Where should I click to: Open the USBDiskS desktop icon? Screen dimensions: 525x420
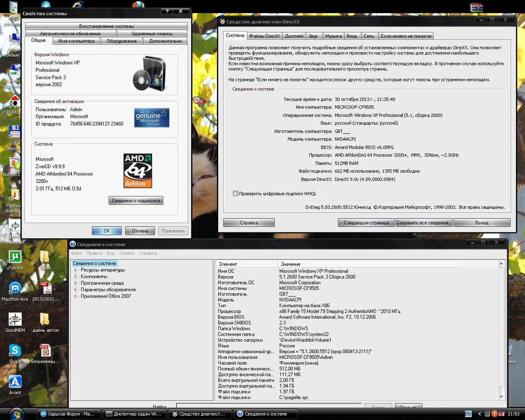(x=15, y=101)
